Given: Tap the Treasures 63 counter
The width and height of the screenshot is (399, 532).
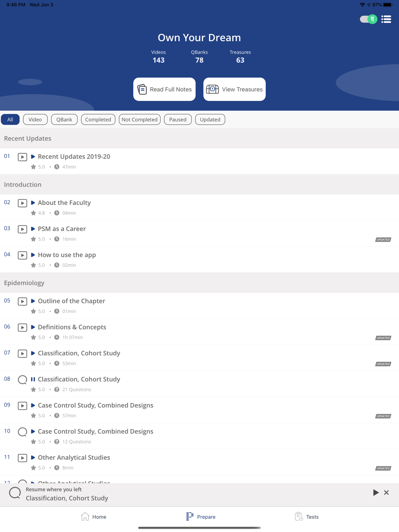Looking at the screenshot, I should coord(240,57).
